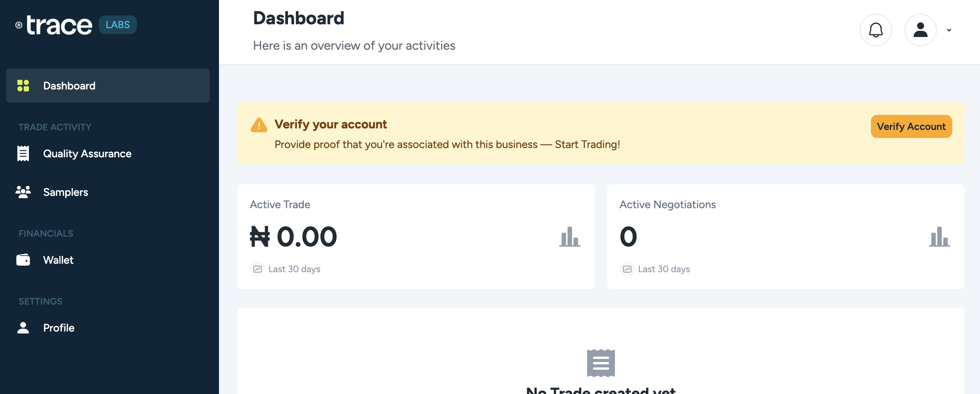
Task: Click the Wallet icon in sidebar
Action: pyautogui.click(x=23, y=260)
